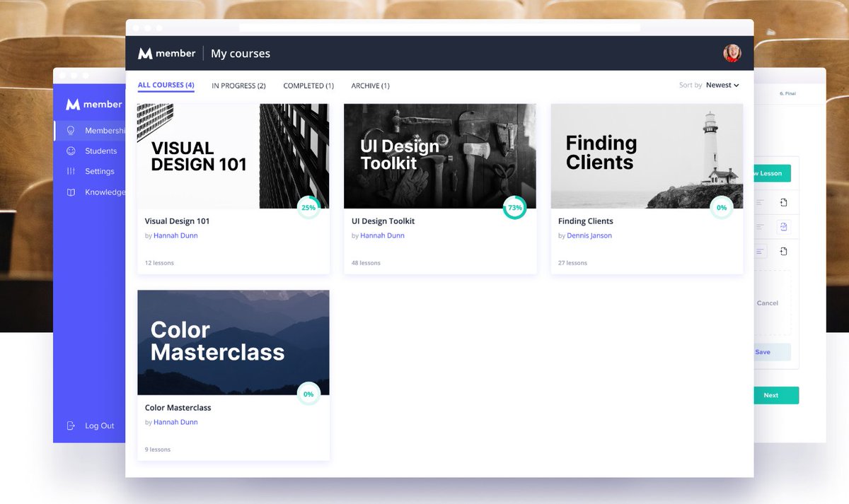The height and width of the screenshot is (504, 849).
Task: Click Cancel in the back lesson editor
Action: point(768,303)
